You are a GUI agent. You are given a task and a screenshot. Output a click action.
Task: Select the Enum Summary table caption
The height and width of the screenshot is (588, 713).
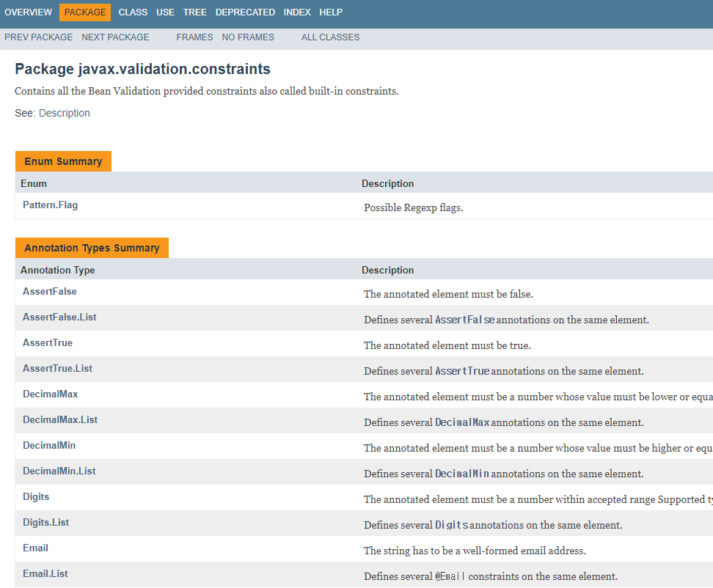63,161
